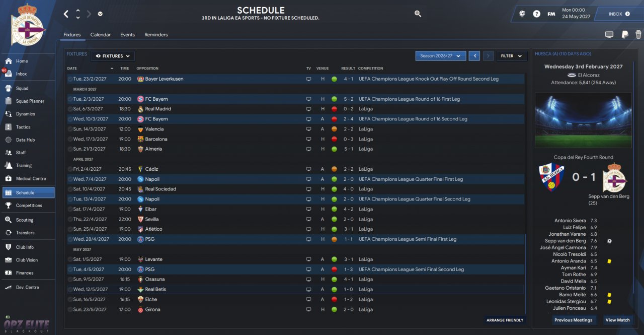Open the Medical Centre
The height and width of the screenshot is (335, 644).
click(28, 178)
